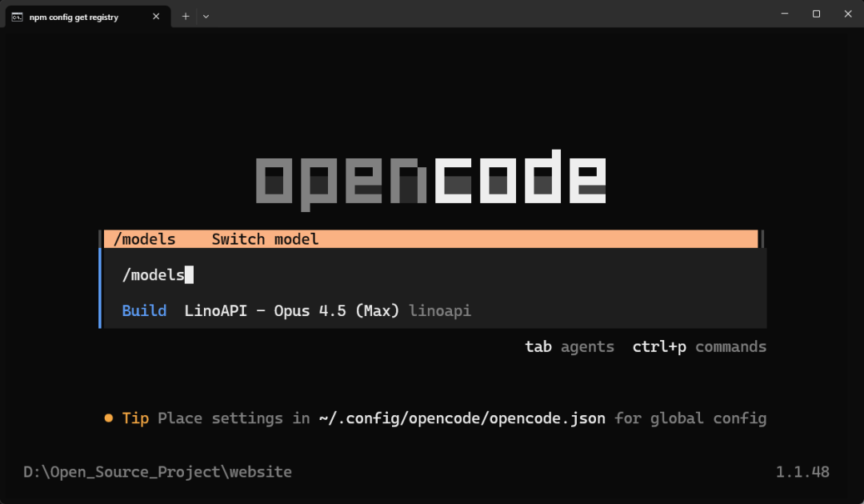Click the 'tab agents' hint

(x=570, y=346)
